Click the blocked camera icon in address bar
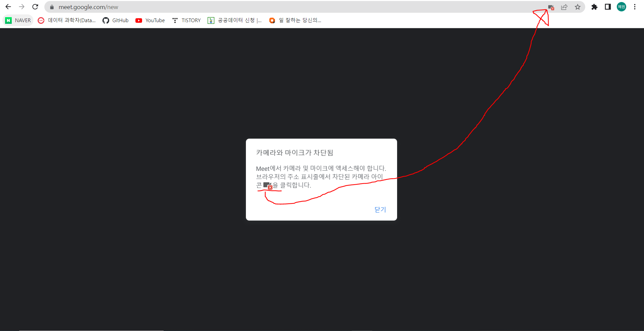This screenshot has height=331, width=644. point(551,7)
